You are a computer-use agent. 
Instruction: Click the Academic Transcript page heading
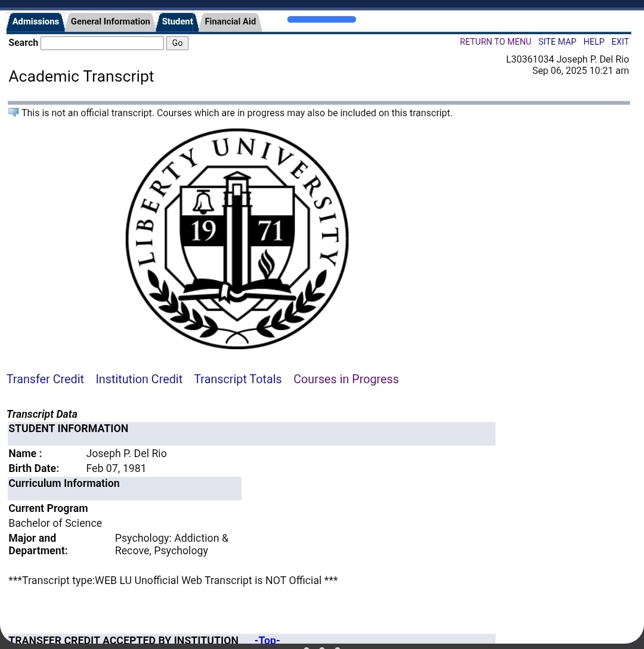81,76
